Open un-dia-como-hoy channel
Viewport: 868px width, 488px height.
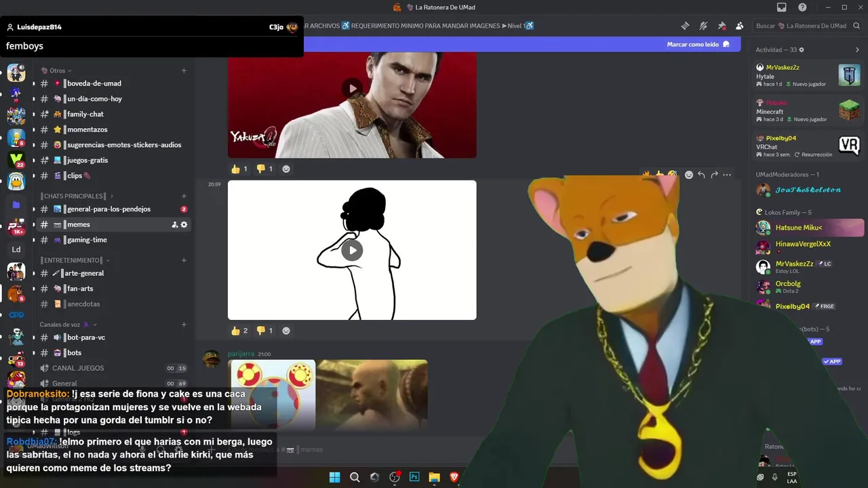[x=113, y=99]
